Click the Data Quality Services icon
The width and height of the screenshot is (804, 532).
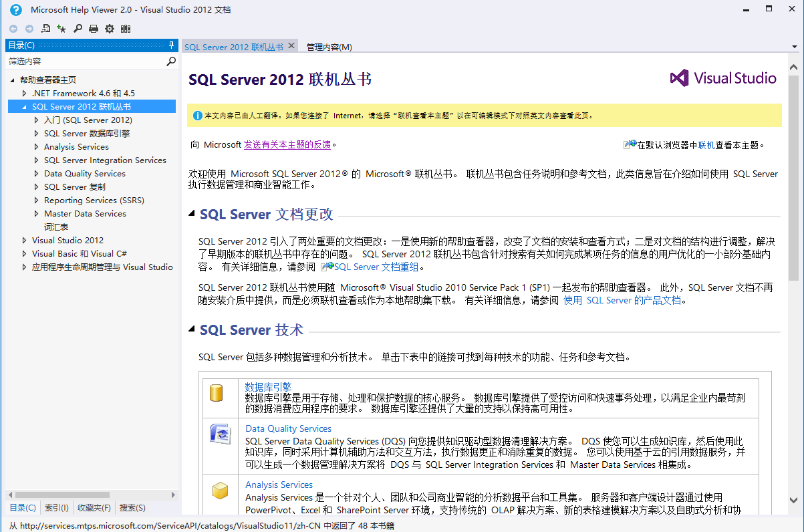(x=220, y=434)
